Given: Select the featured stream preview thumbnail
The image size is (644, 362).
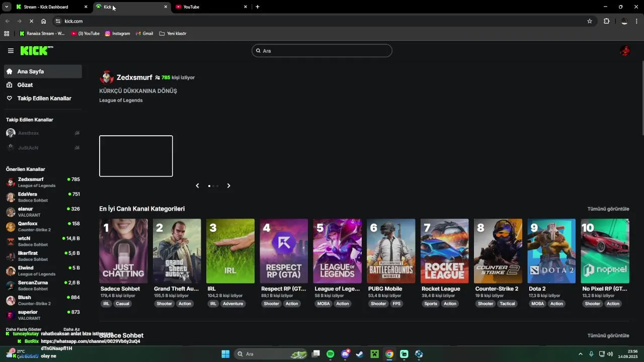Looking at the screenshot, I should coord(136,156).
